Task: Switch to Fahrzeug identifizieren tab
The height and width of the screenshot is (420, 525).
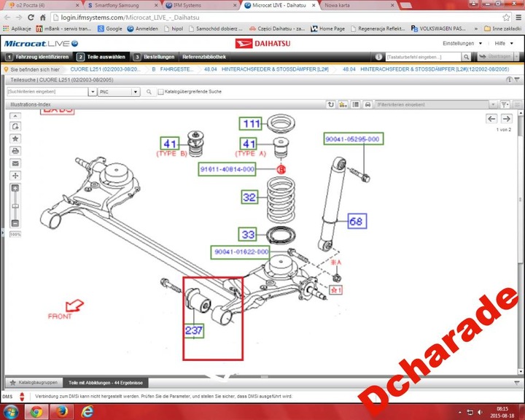Action: click(x=36, y=56)
